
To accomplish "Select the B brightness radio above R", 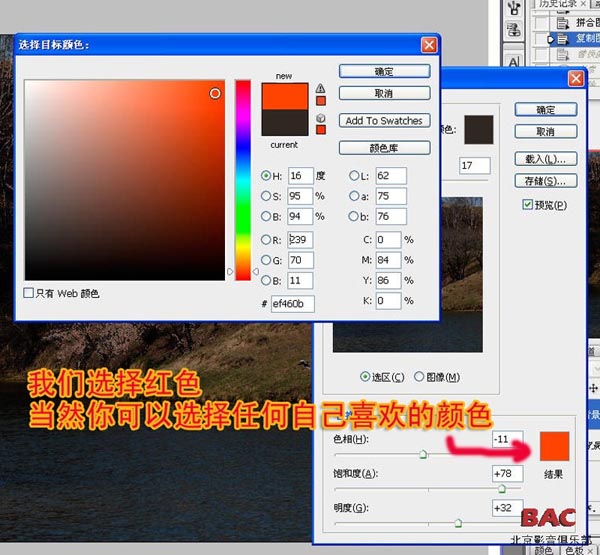I will [x=266, y=216].
